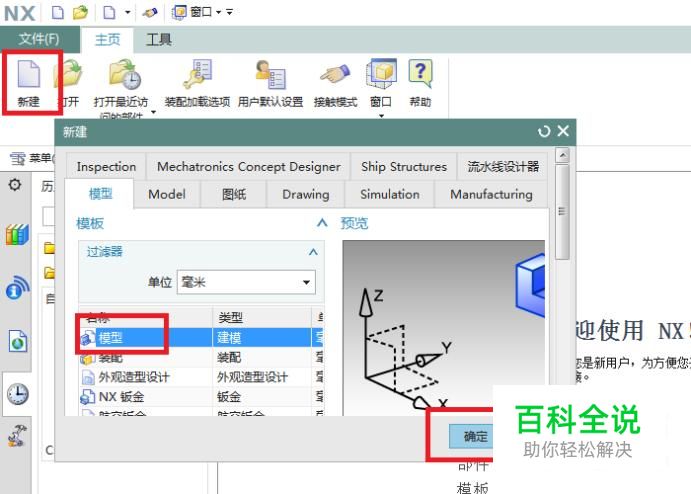Switch to the 主页 ribbon tab

tap(108, 40)
